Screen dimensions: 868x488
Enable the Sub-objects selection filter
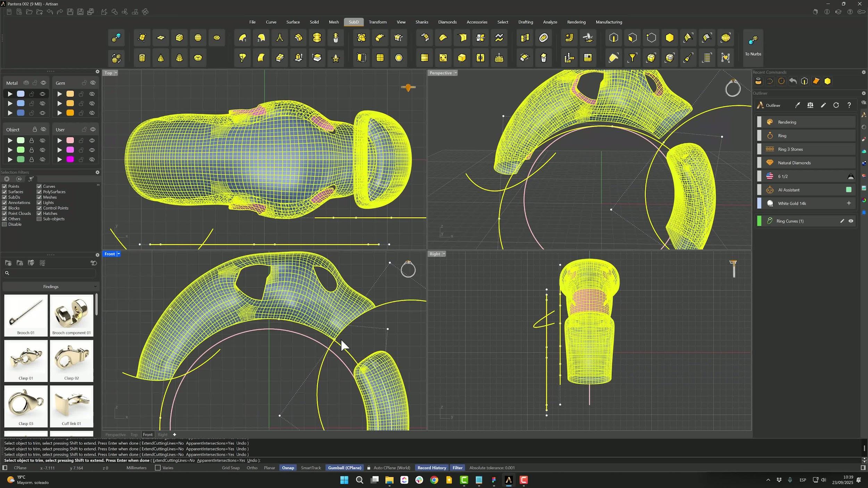[x=39, y=219]
